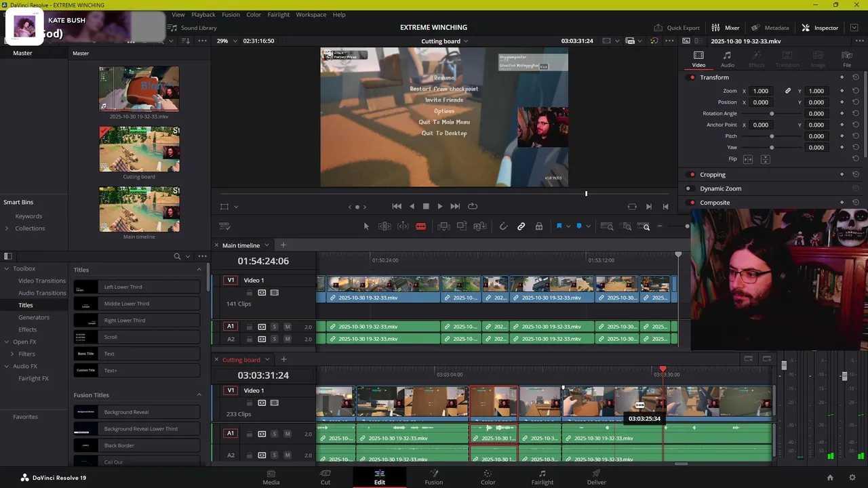Click the Full Extent Zoom icon
868x488 pixels.
click(x=607, y=226)
